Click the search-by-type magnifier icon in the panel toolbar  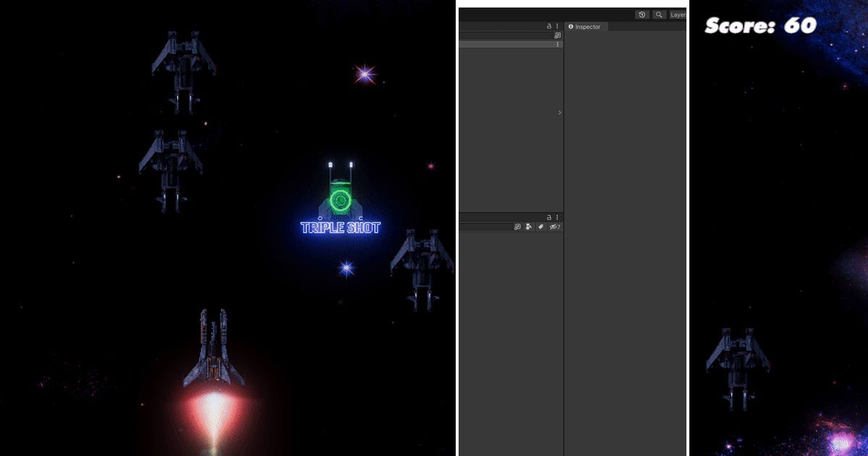[518, 227]
